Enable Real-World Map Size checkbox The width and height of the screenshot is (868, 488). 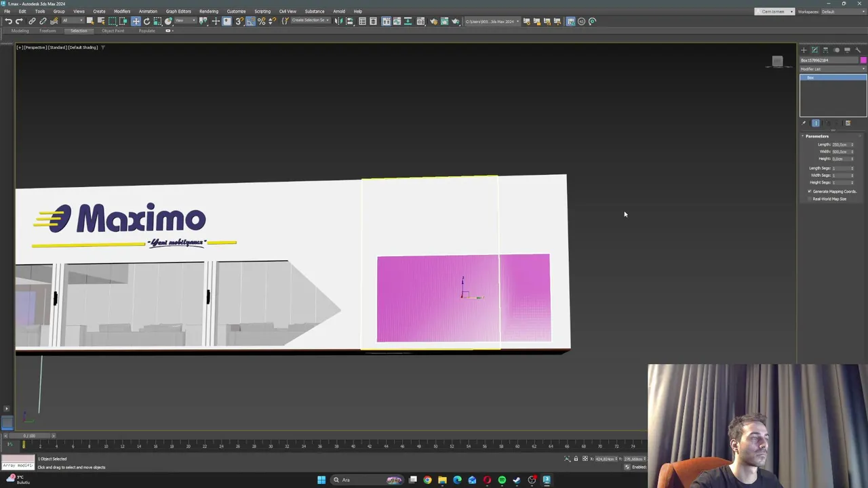(x=810, y=199)
